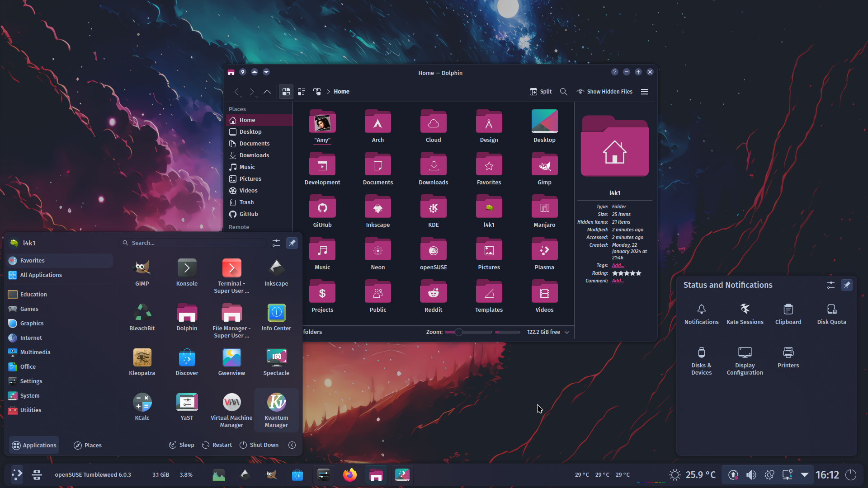Click the search magnifier in Dolphin toolbar
The height and width of the screenshot is (488, 868).
564,92
